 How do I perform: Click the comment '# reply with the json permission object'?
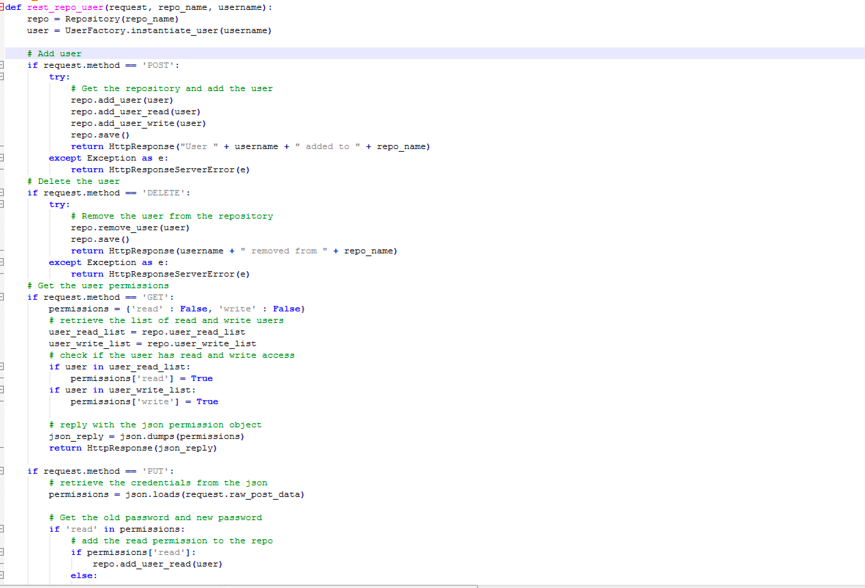pos(155,424)
